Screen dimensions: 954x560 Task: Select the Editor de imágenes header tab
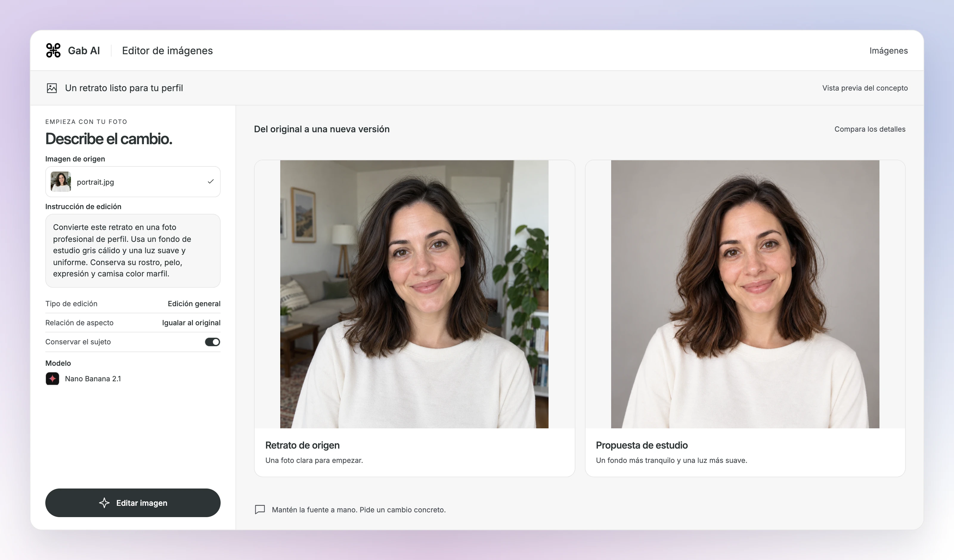167,51
